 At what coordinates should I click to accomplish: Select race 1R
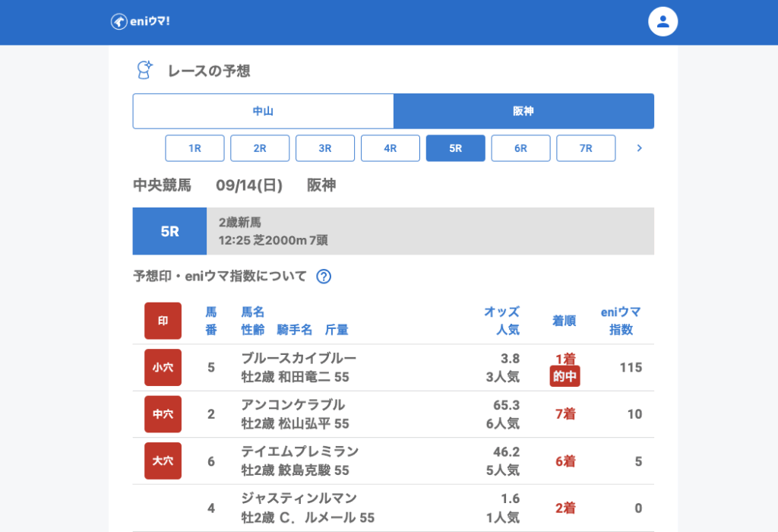click(194, 148)
